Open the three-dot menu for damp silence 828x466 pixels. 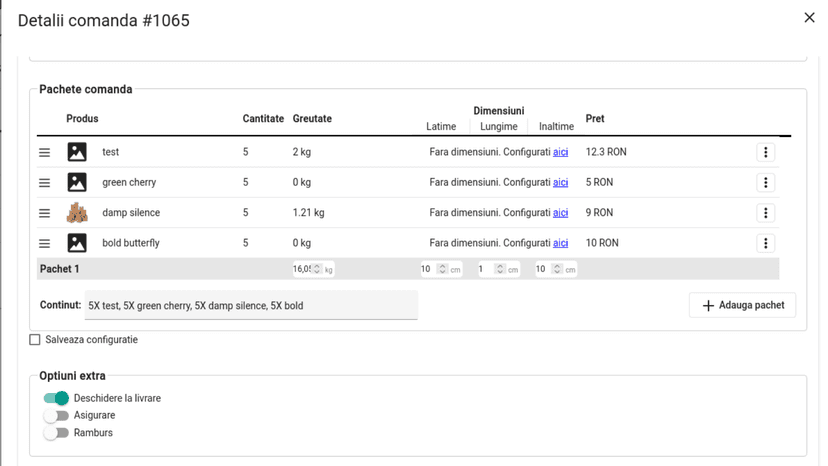[765, 213]
